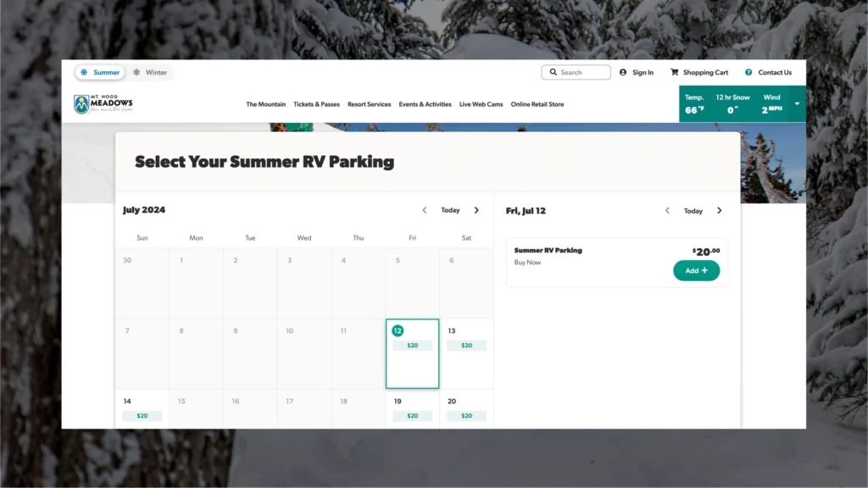This screenshot has height=488, width=868.
Task: Click the plus icon on the Add button
Action: [706, 270]
